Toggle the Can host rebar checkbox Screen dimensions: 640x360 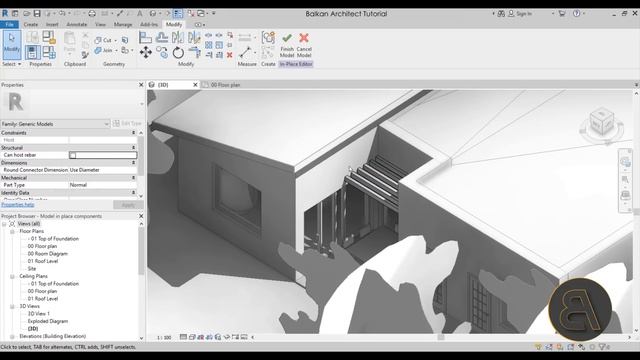tap(73, 155)
